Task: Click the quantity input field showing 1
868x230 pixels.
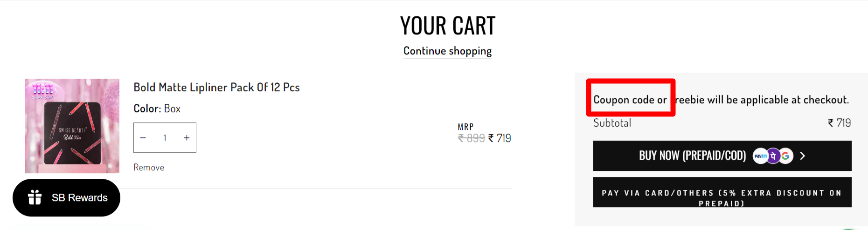Action: tap(165, 138)
